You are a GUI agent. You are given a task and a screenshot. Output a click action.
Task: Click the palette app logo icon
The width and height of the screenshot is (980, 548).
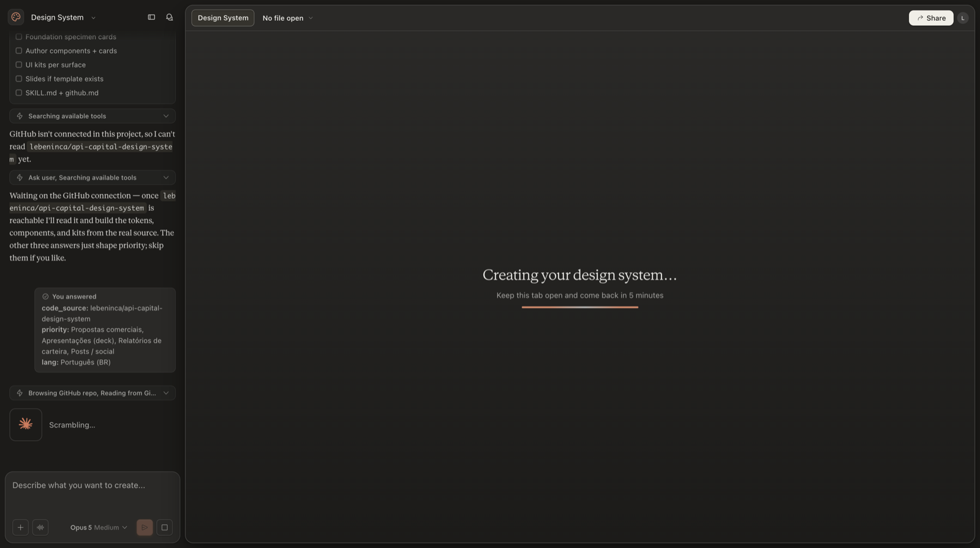pyautogui.click(x=16, y=17)
